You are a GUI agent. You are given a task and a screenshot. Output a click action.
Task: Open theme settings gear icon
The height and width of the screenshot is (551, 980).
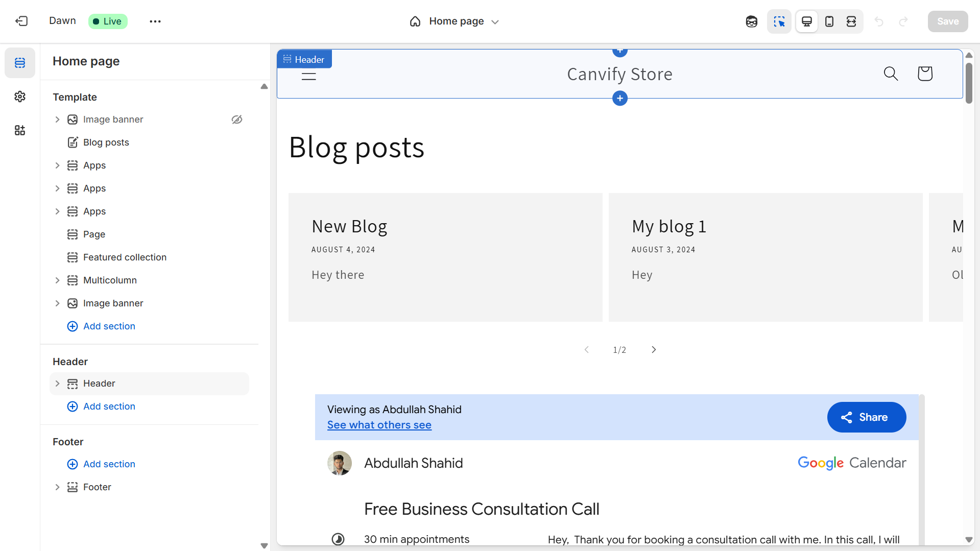click(20, 97)
